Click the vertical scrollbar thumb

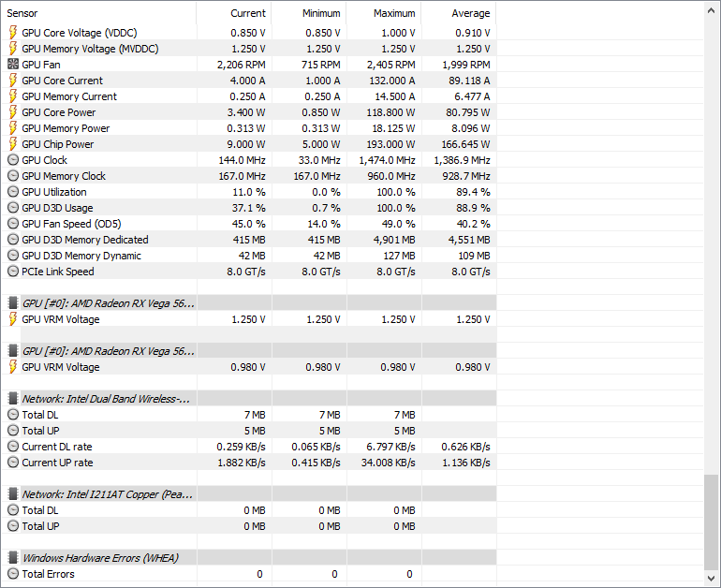click(711, 522)
